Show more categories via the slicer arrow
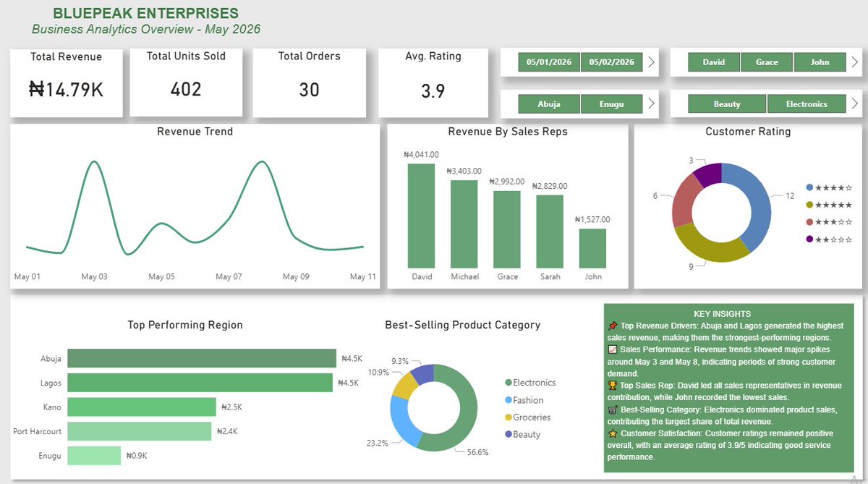 tap(854, 104)
